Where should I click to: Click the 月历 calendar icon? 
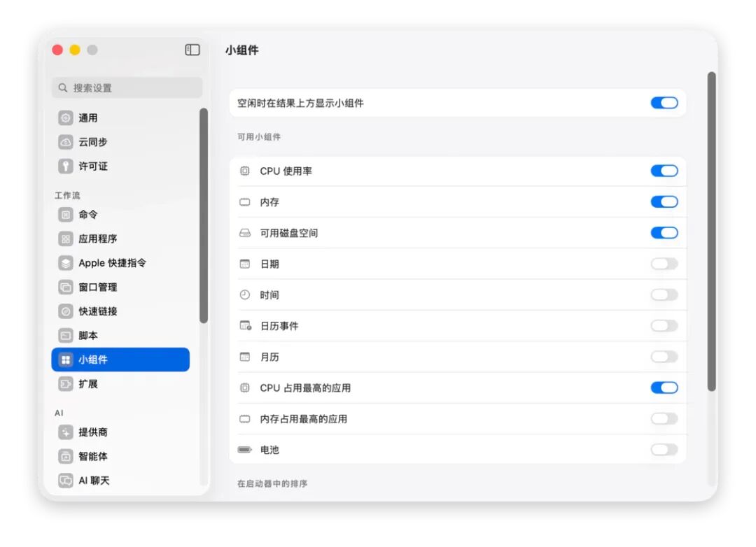pyautogui.click(x=245, y=357)
